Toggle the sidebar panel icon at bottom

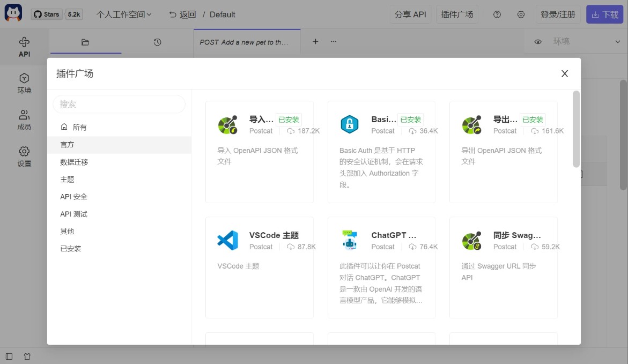pos(9,356)
